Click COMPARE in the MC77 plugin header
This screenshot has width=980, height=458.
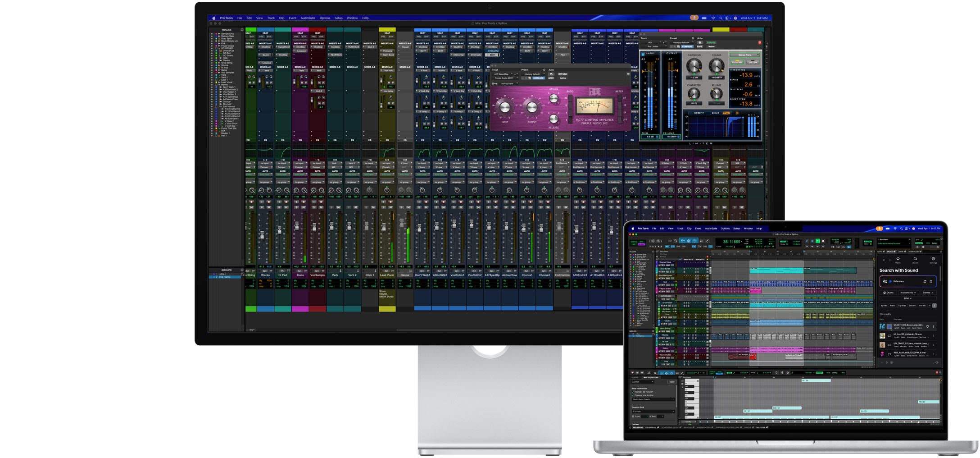[x=538, y=78]
